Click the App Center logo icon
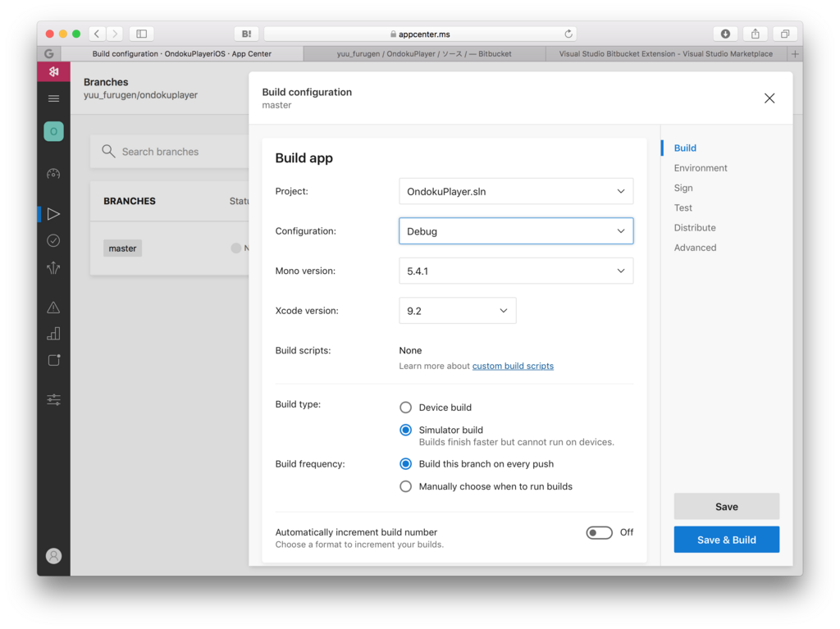The image size is (840, 629). (x=53, y=72)
